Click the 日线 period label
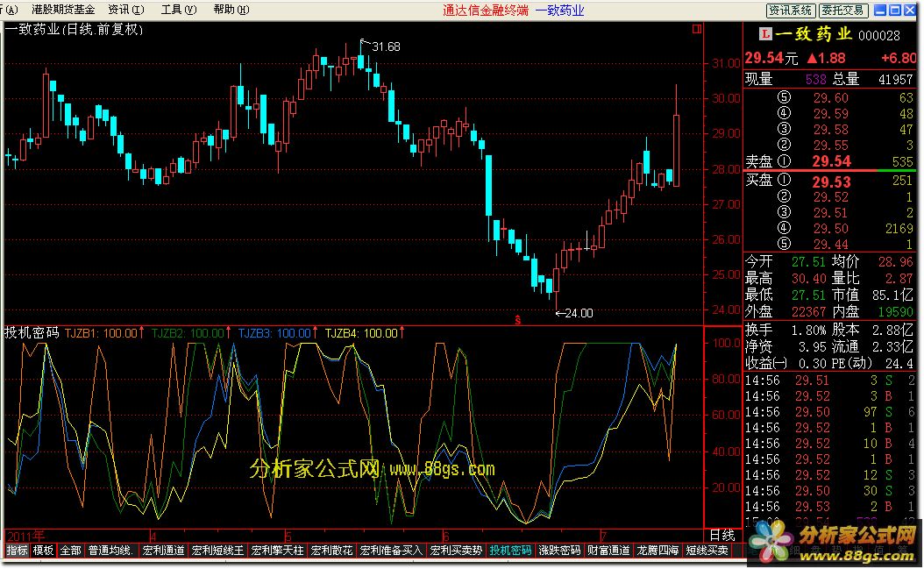Image resolution: width=924 pixels, height=569 pixels. point(721,535)
